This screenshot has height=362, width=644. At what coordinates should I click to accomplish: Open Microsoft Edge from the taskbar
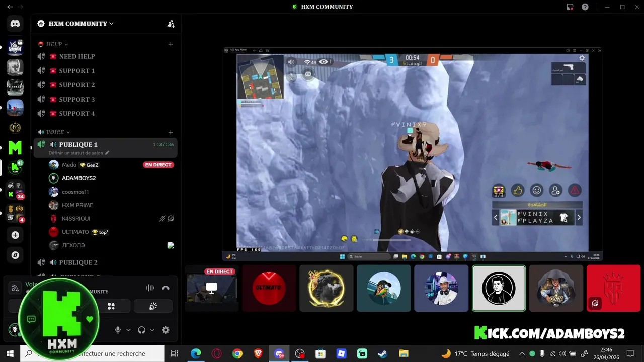pos(196,354)
